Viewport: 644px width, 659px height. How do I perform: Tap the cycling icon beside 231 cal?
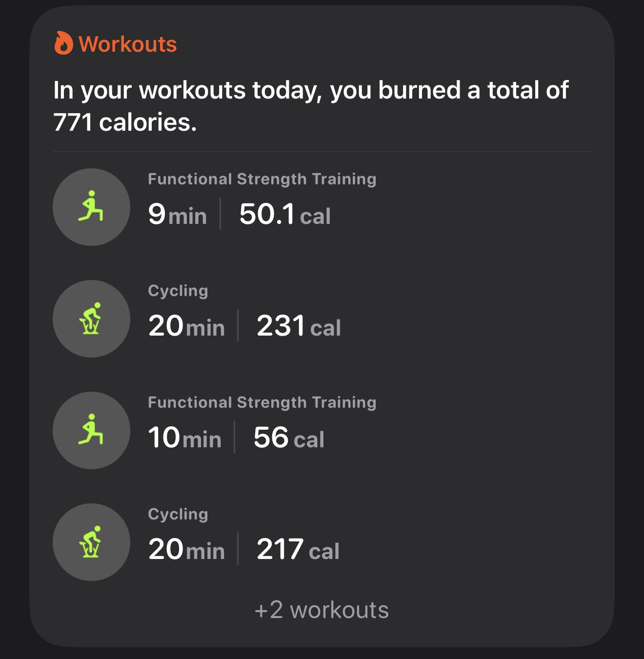coord(91,319)
